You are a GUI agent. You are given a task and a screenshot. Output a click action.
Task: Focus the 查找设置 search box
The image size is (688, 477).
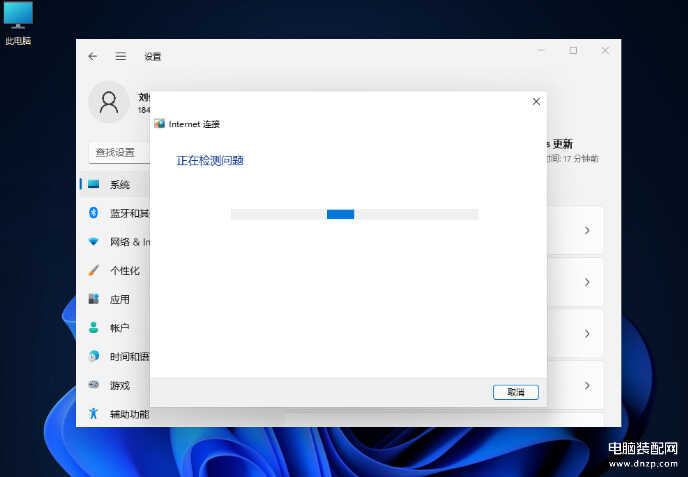(119, 152)
